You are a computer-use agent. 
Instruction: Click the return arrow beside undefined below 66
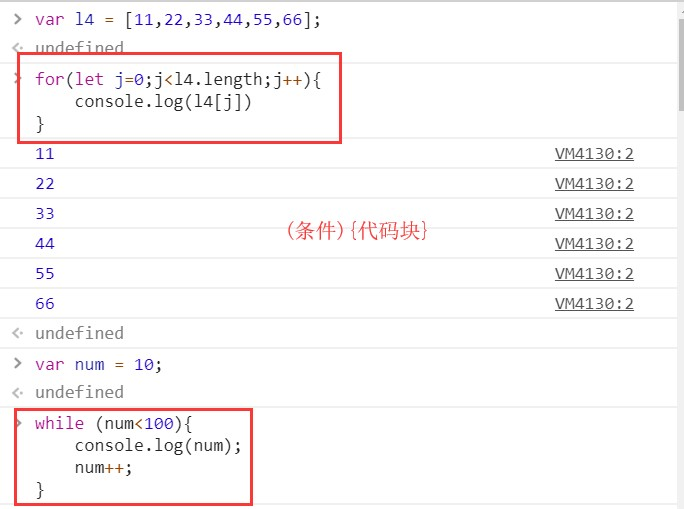[x=17, y=333]
